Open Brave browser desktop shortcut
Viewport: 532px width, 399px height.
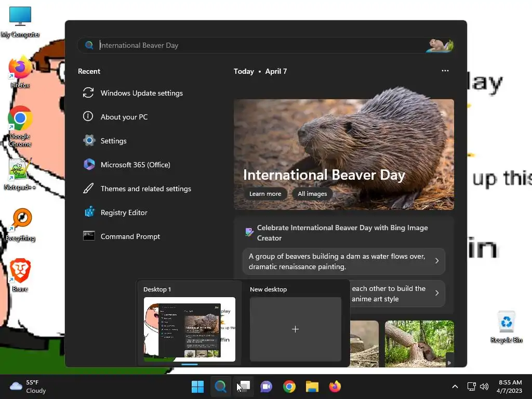click(x=20, y=275)
